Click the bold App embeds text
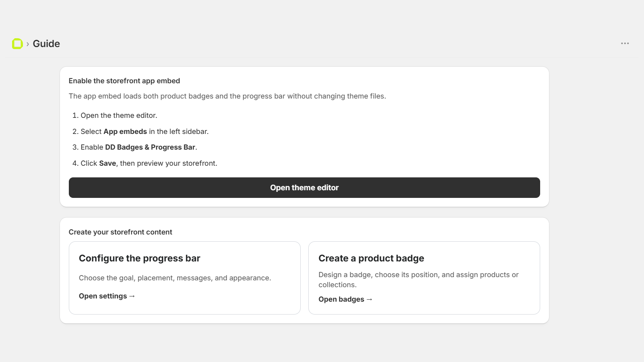 (x=125, y=132)
